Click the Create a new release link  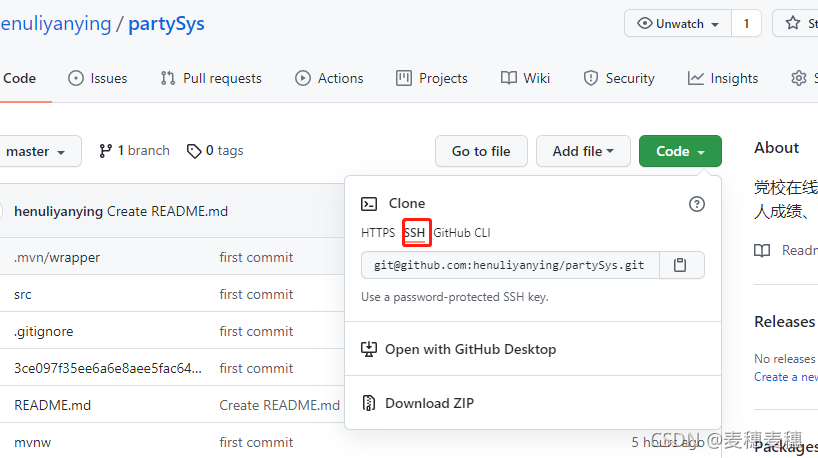[786, 377]
